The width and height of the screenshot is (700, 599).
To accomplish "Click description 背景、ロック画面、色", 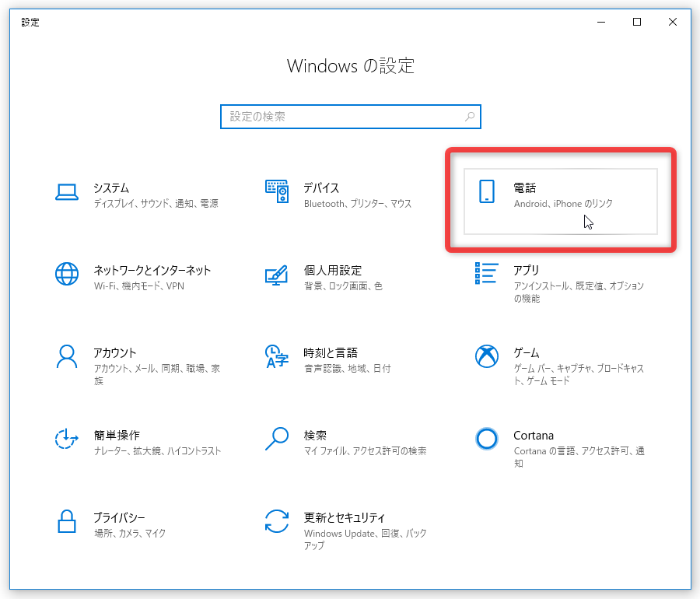I will point(343,286).
